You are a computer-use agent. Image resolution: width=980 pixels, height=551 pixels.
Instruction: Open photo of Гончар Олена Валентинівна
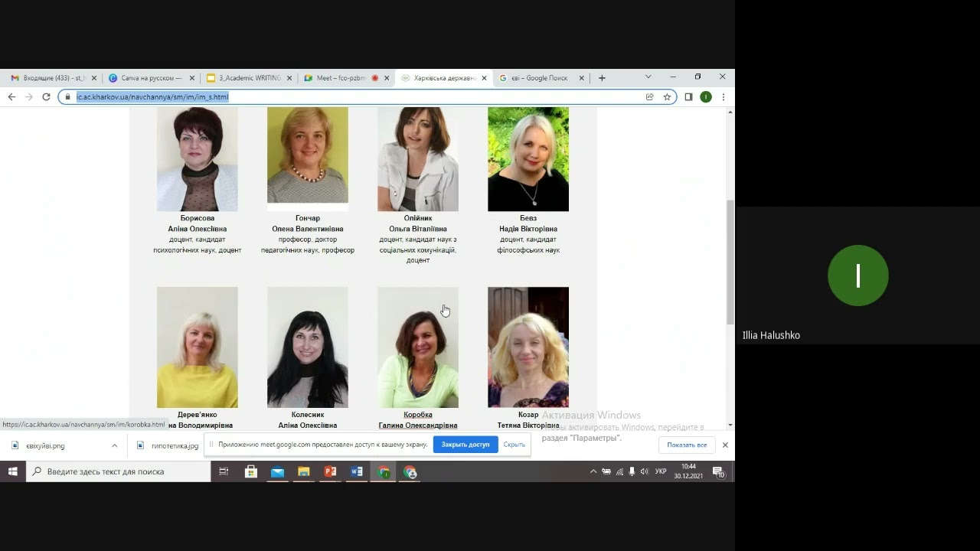[308, 159]
